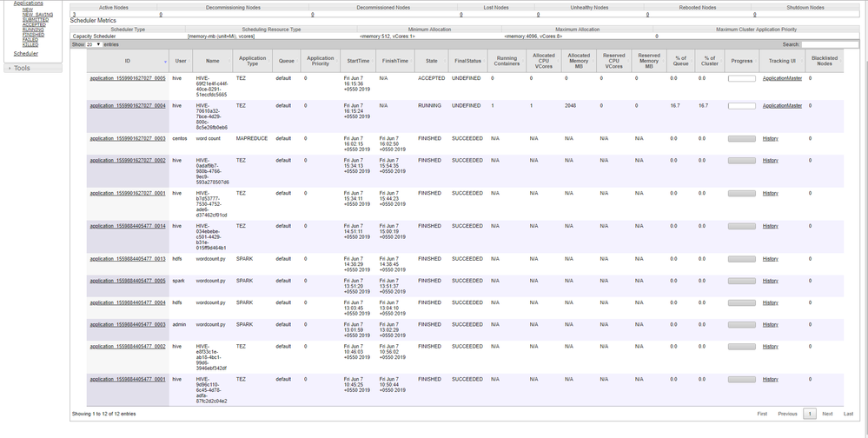Open the Show entries count dropdown
This screenshot has height=438, width=868.
pos(93,44)
